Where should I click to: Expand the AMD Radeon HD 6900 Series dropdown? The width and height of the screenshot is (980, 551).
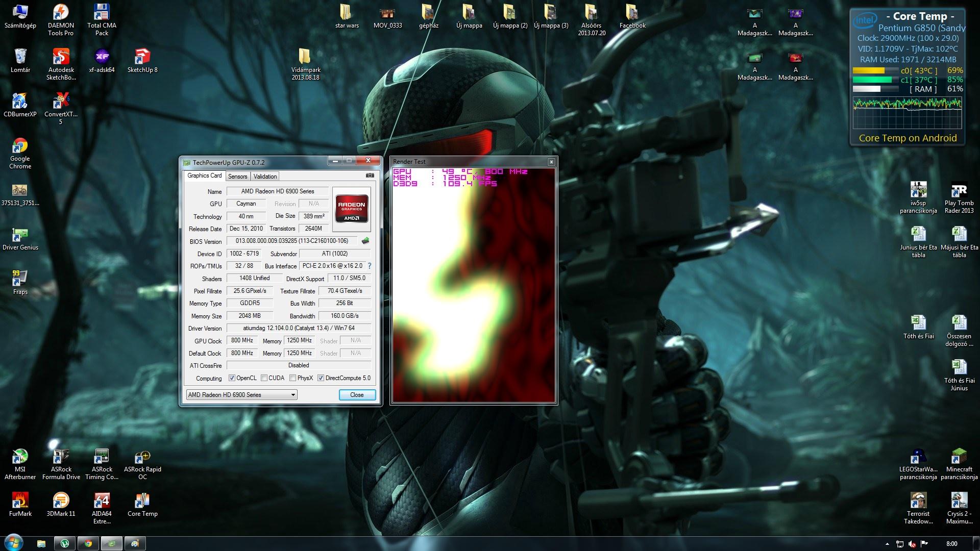pyautogui.click(x=293, y=395)
